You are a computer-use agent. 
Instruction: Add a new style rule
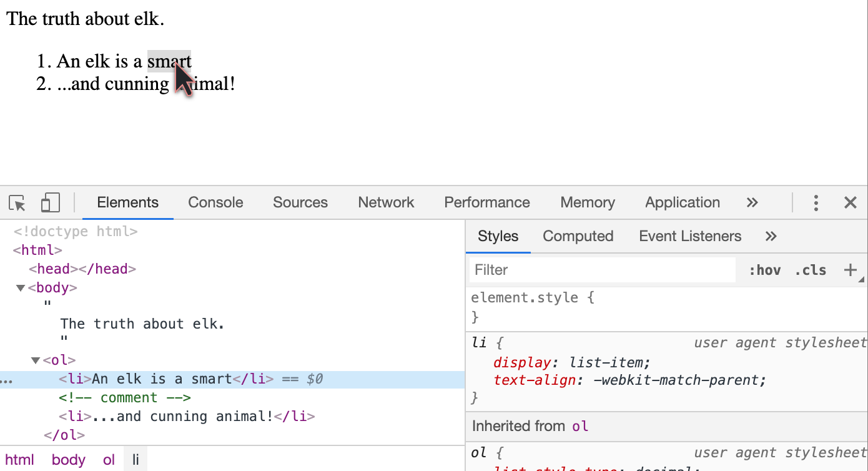coord(850,270)
